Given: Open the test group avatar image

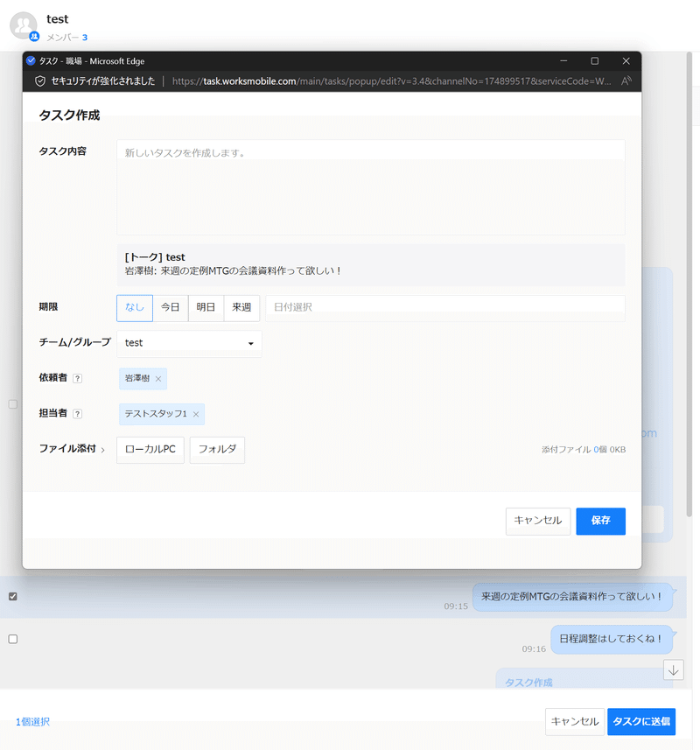Looking at the screenshot, I should click(23, 25).
